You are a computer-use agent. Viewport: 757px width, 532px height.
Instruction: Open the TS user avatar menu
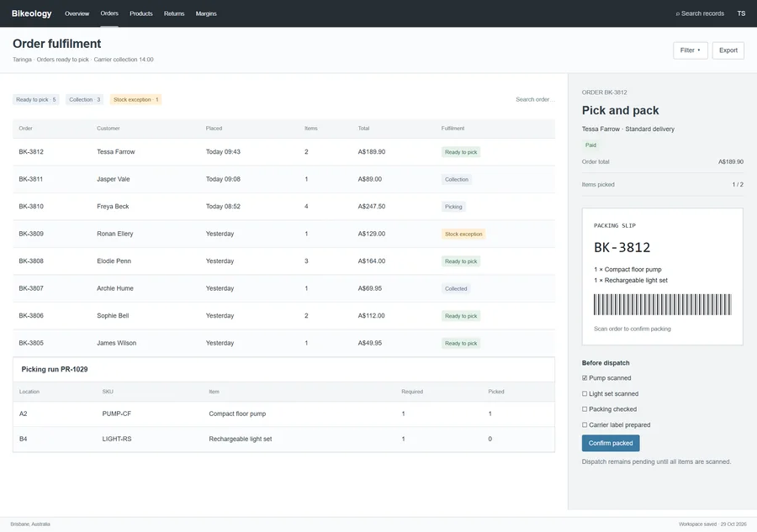741,13
